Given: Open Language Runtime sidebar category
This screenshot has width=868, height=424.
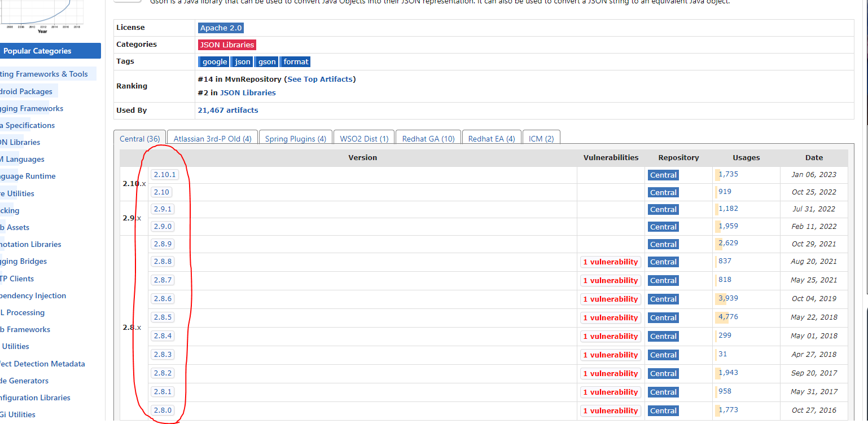Looking at the screenshot, I should point(28,176).
